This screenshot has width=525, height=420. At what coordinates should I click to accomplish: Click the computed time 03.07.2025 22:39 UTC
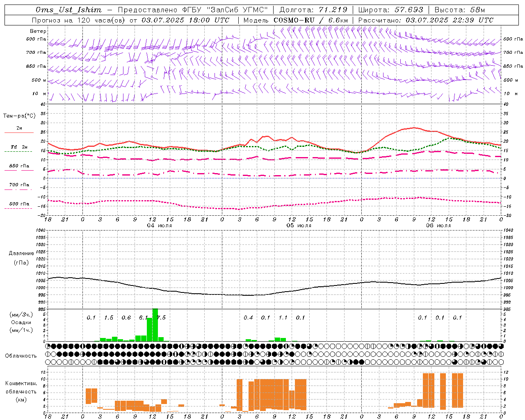(450, 20)
